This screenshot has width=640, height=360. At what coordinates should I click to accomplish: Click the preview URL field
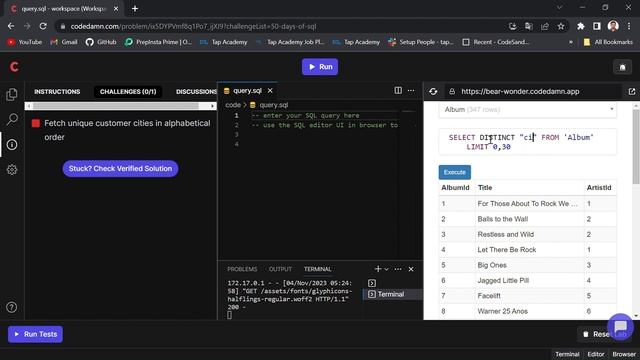533,91
